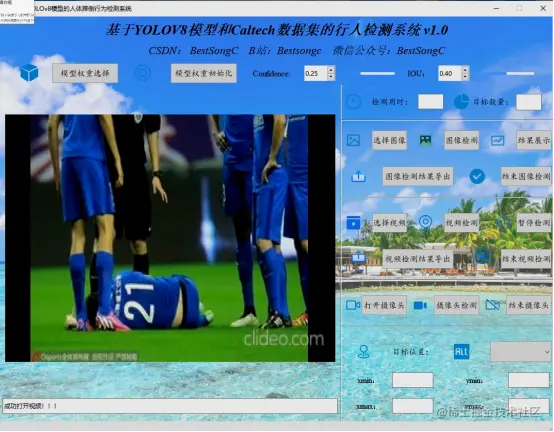Decrease the IOU value with the down arrow

[x=465, y=77]
